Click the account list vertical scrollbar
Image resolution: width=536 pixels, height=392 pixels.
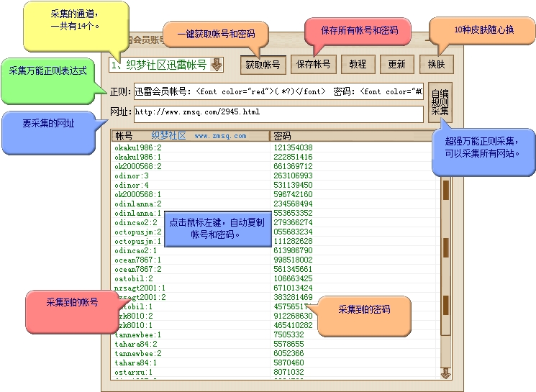(446, 256)
